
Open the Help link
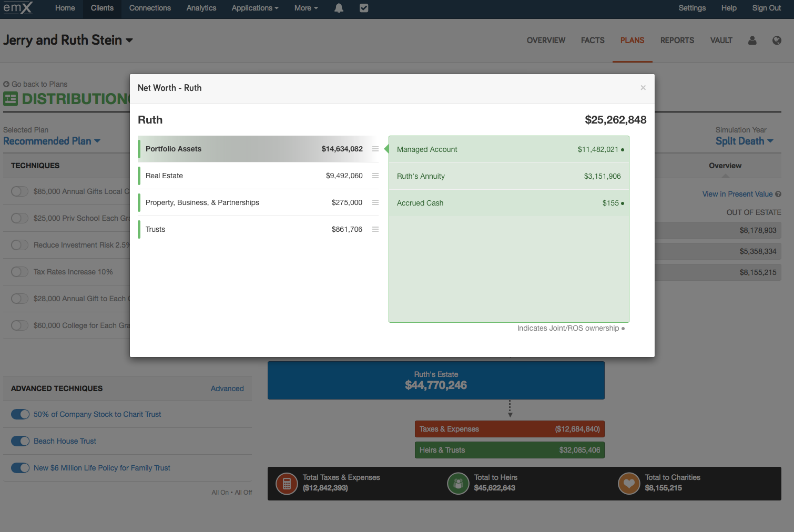tap(729, 8)
